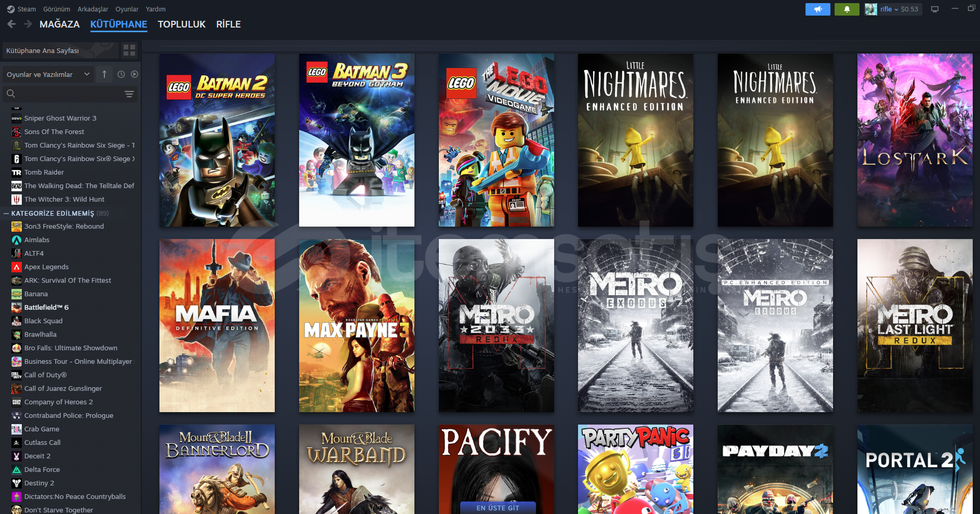Open the Portal 2 game cover
980x514 pixels.
[x=915, y=469]
